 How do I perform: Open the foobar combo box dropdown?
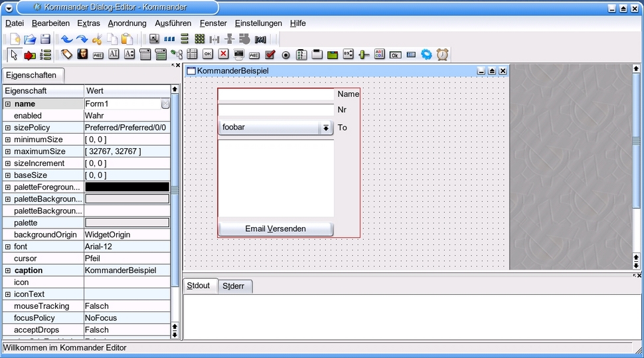325,128
